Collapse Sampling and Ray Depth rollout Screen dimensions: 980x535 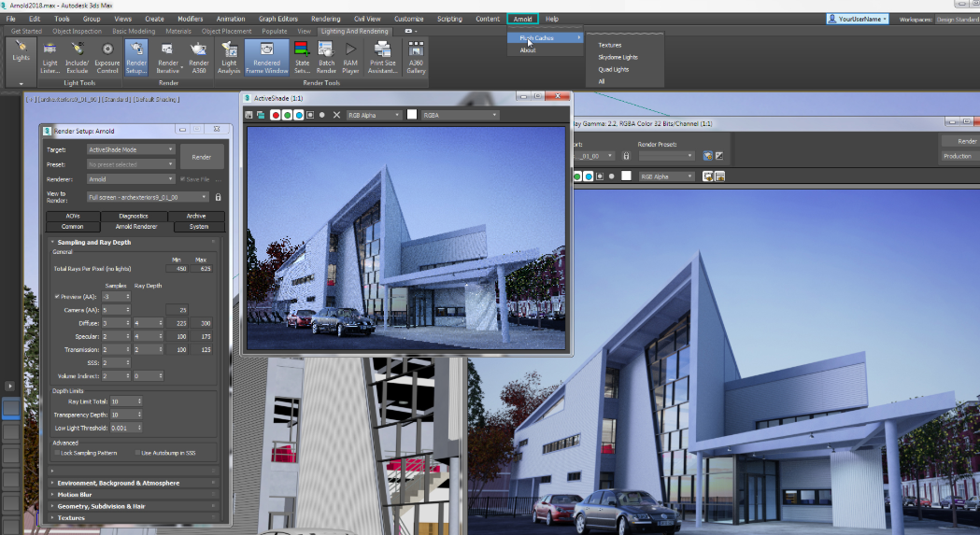[133, 243]
